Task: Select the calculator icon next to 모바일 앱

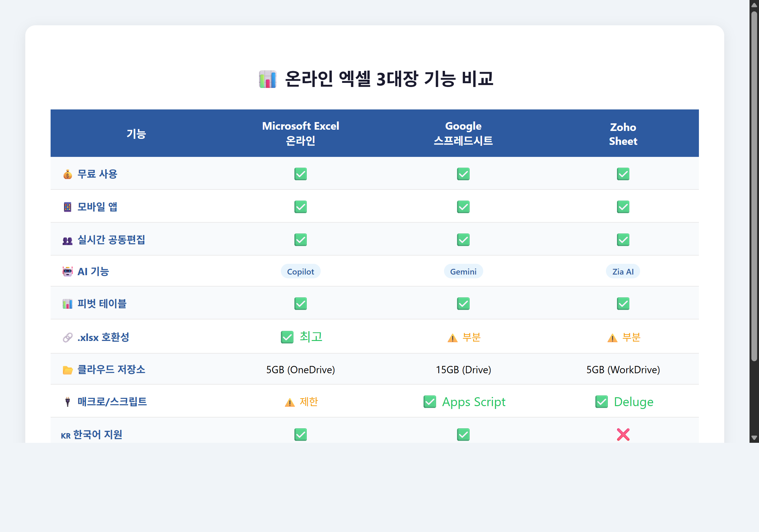Action: point(67,207)
